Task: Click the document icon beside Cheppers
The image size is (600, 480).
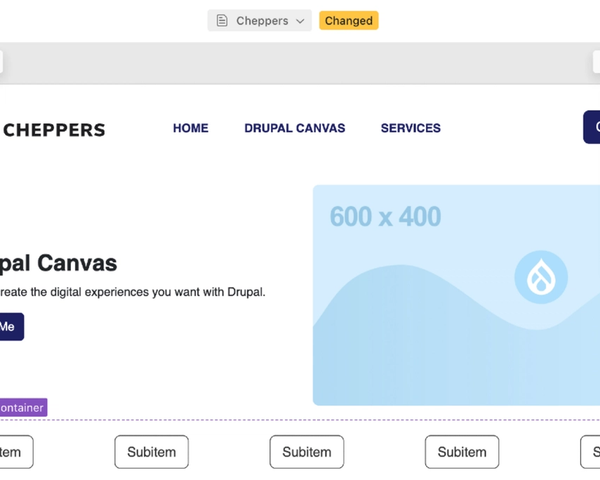Action: click(222, 21)
